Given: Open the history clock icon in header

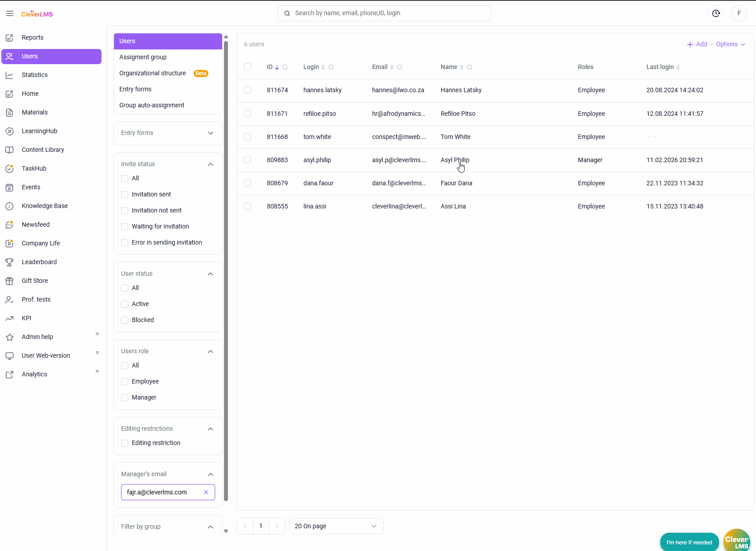Looking at the screenshot, I should click(716, 13).
